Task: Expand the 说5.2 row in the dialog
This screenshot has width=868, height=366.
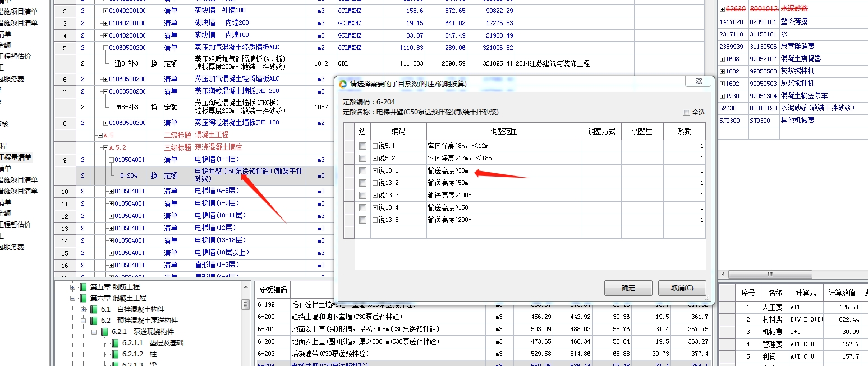Action: (x=375, y=158)
